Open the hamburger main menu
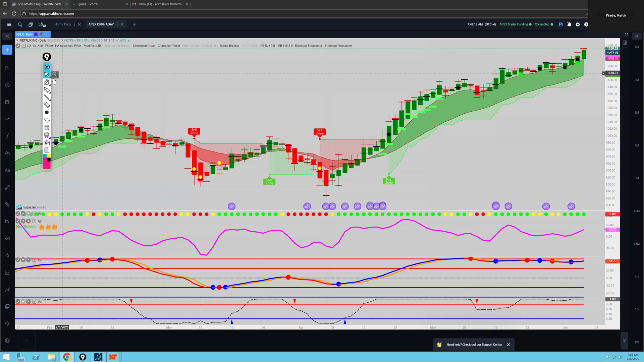 pyautogui.click(x=9, y=24)
